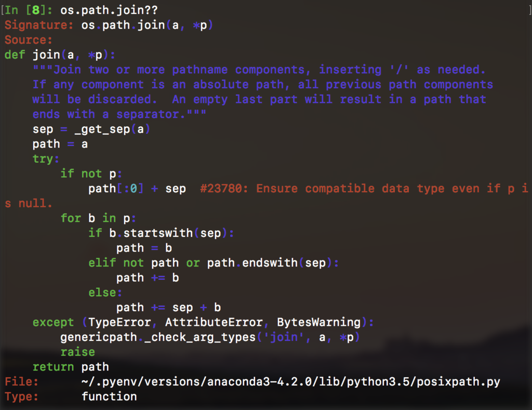Click the "except (TypeError, AttributeError, BytesWarning):" line

coord(203,322)
